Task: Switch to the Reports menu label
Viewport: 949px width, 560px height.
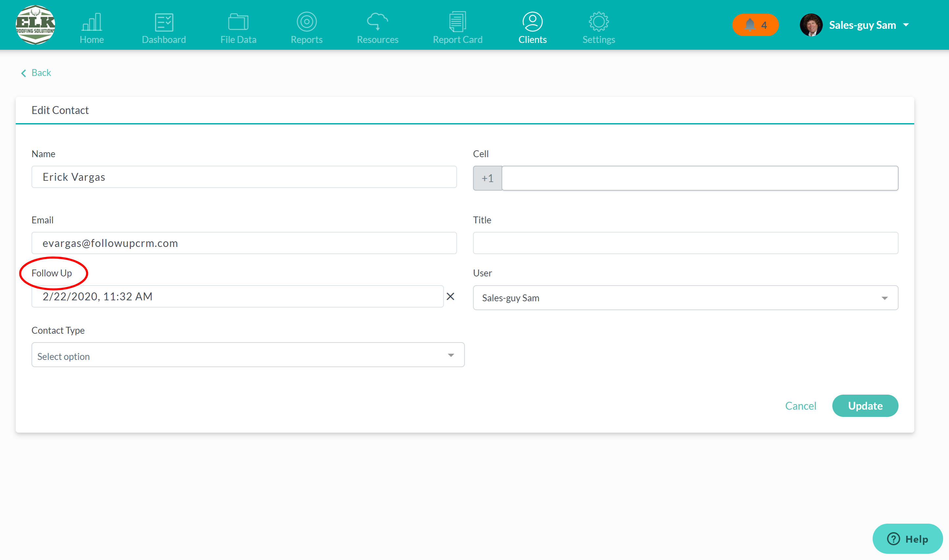Action: (306, 40)
